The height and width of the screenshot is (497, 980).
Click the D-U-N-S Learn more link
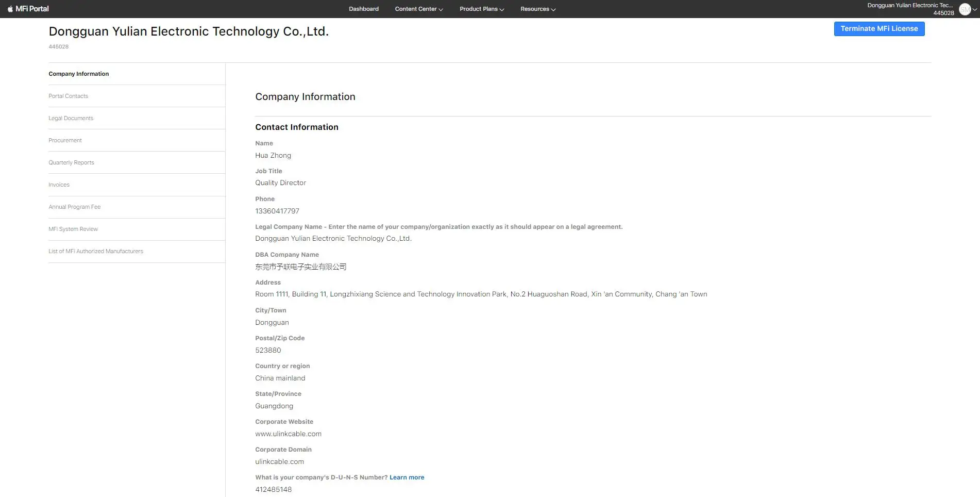(x=407, y=477)
